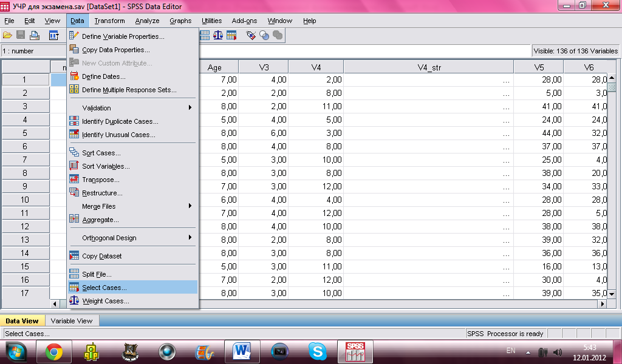This screenshot has height=364, width=622.
Task: Choose Identify Duplicate Cases entry
Action: pos(132,121)
